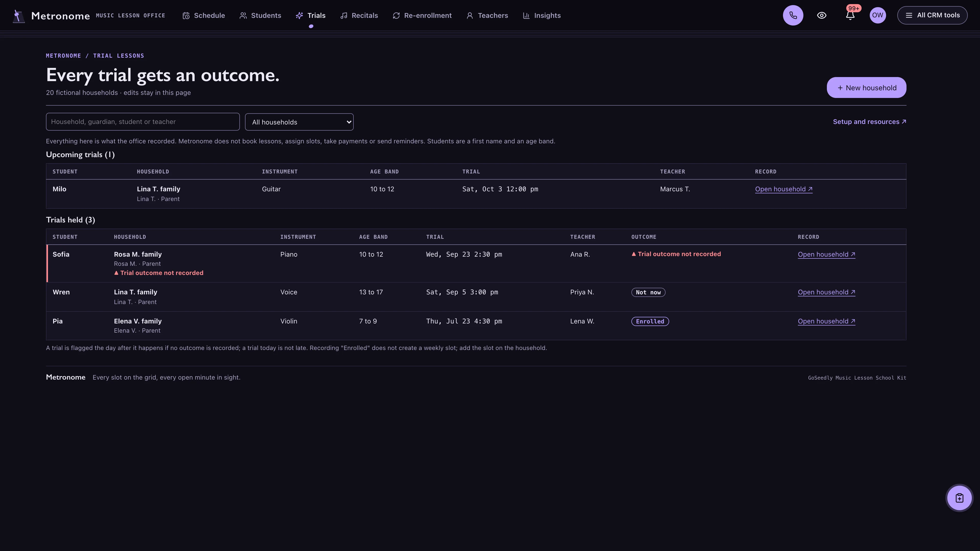Navigate to Re-enrollment
This screenshot has height=551, width=980.
click(x=422, y=16)
